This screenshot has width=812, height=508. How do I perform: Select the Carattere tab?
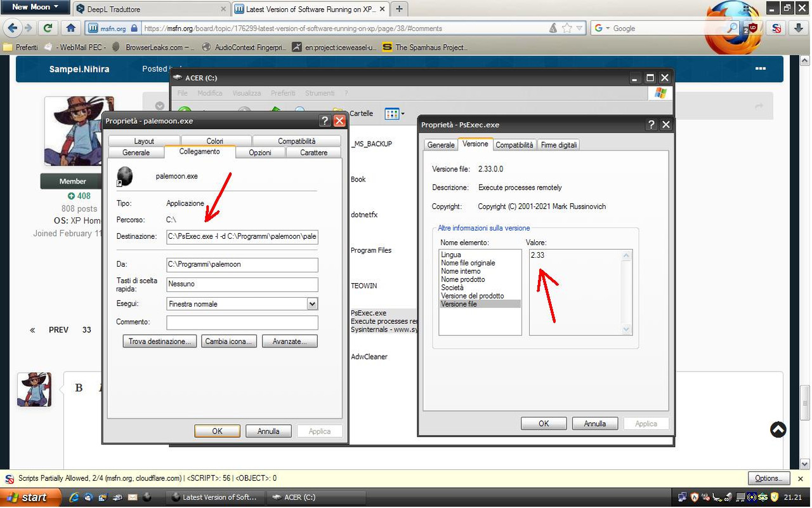click(x=314, y=152)
